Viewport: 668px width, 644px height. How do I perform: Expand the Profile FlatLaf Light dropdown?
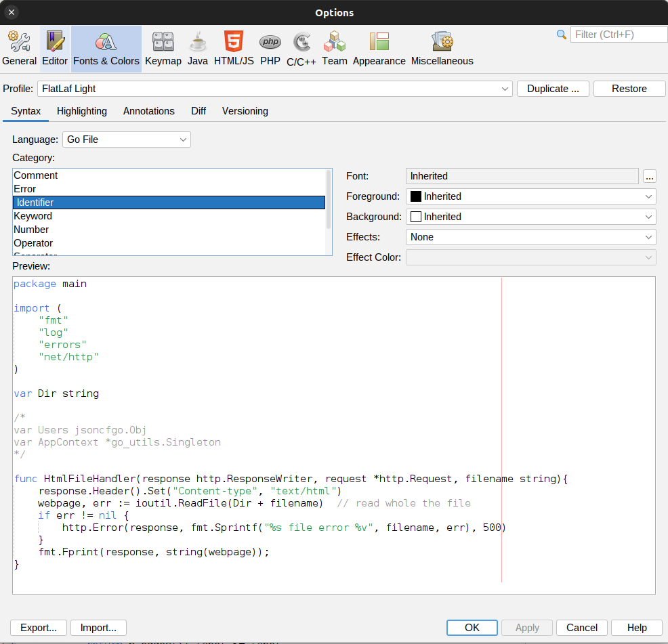pos(275,89)
